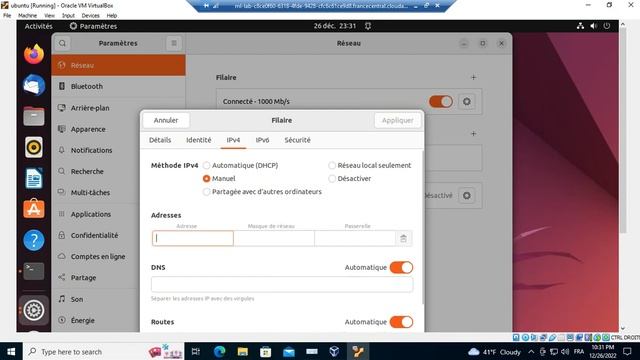Open Ubuntu Software store icon

(x=34, y=209)
